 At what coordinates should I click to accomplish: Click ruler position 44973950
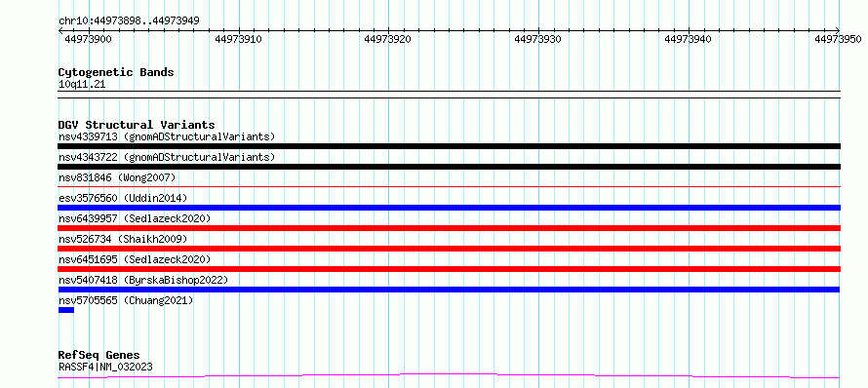838,39
